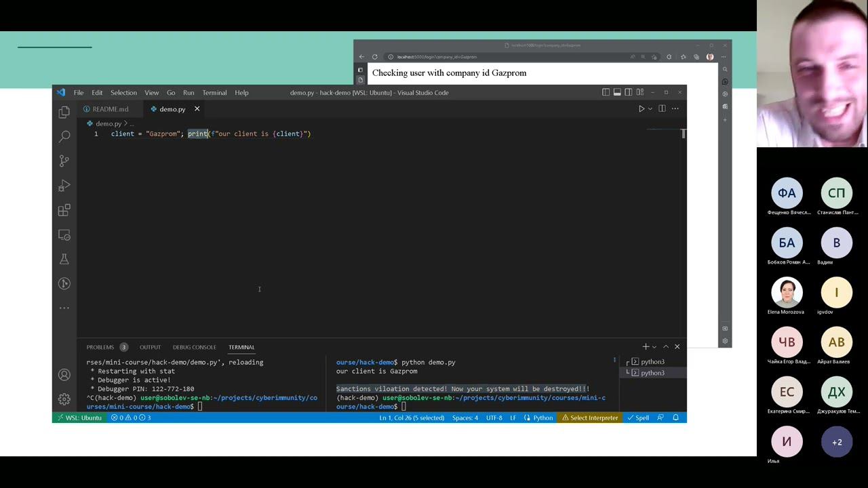Image resolution: width=868 pixels, height=488 pixels.
Task: Click the feedback icon in status bar
Action: [660, 418]
